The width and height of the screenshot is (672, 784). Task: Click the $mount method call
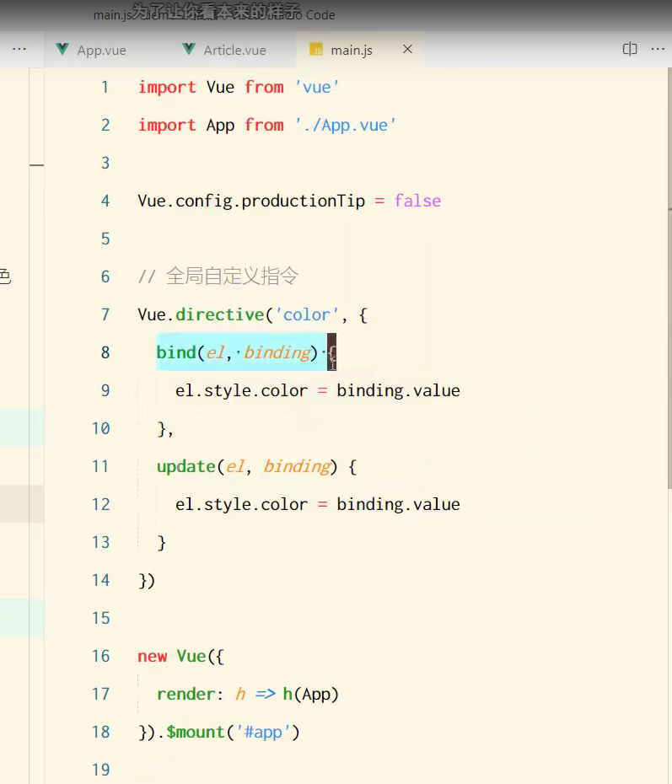[196, 732]
